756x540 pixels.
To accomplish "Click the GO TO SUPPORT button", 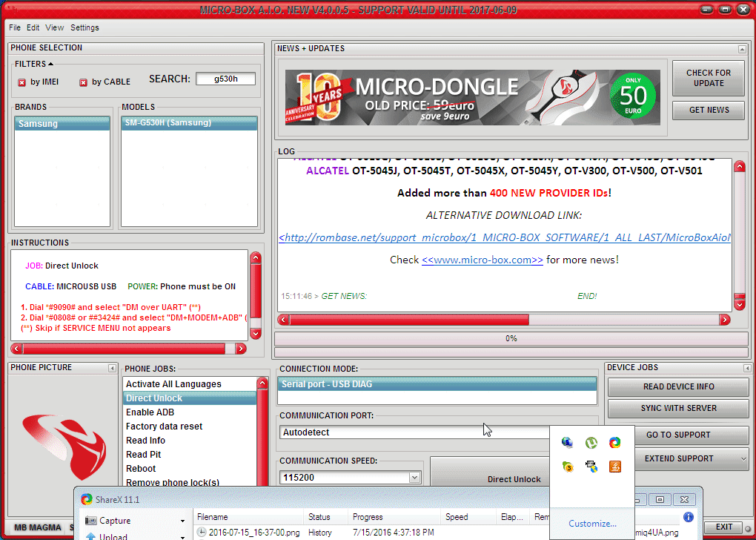I will click(x=692, y=435).
